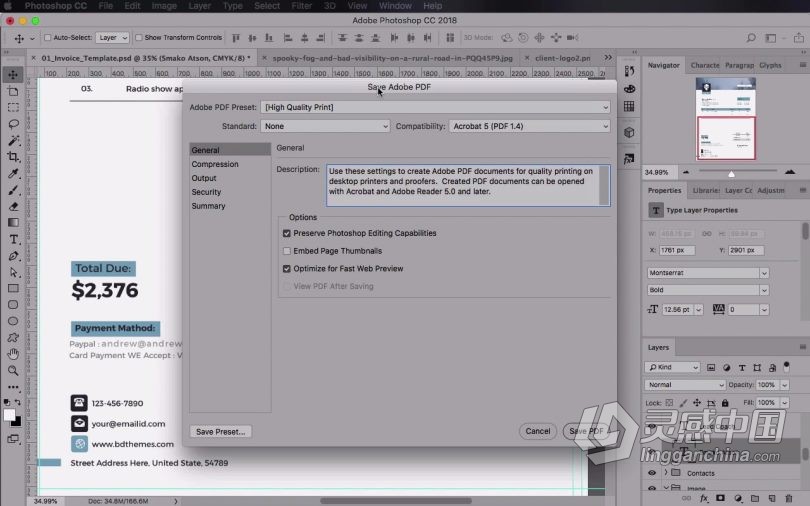Open the Auto-Select Layer dropdown
Screen dimensions: 810x506
click(112, 38)
